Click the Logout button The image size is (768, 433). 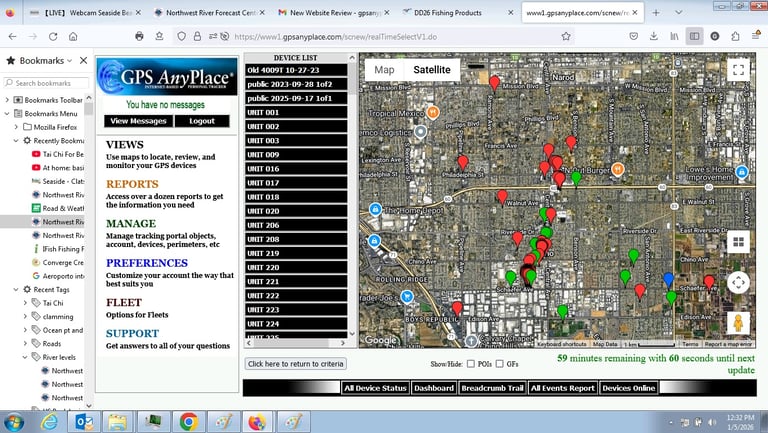pyautogui.click(x=202, y=121)
